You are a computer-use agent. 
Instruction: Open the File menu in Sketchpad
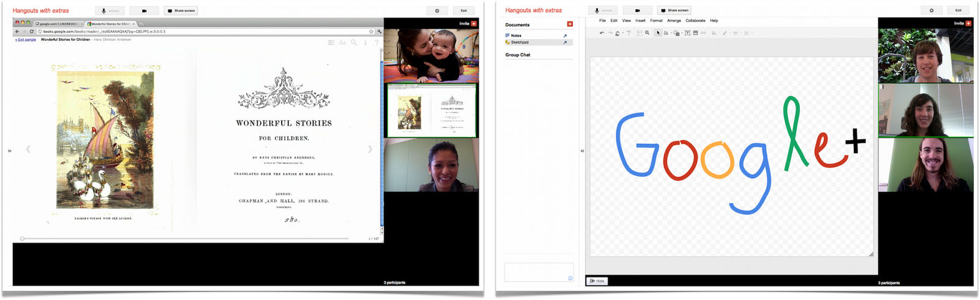point(603,20)
